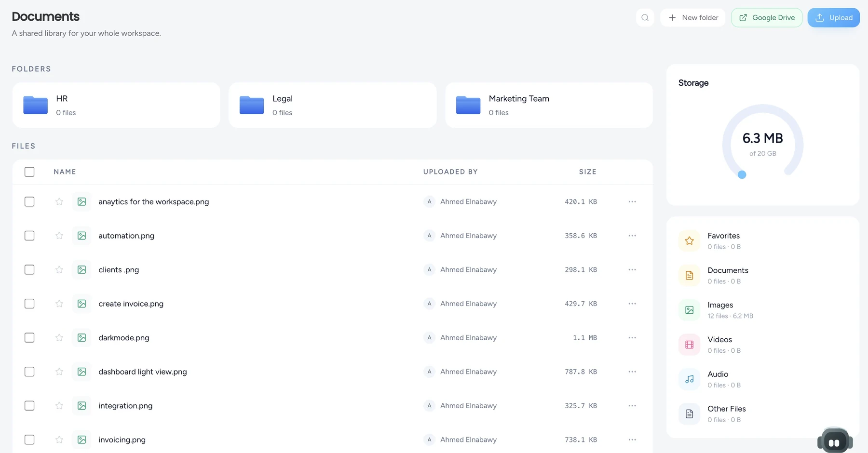868x453 pixels.
Task: Open Videos category in storage panel
Action: 763,345
